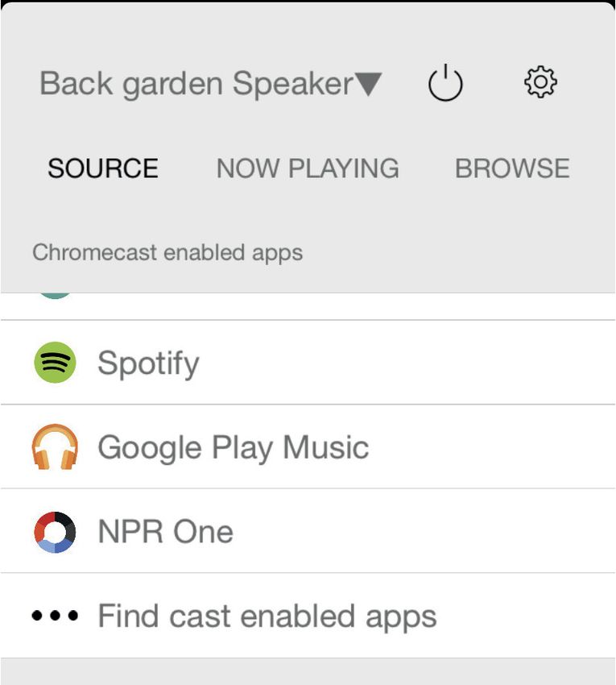Select Spotify as the source
616x685 pixels.
pos(148,363)
